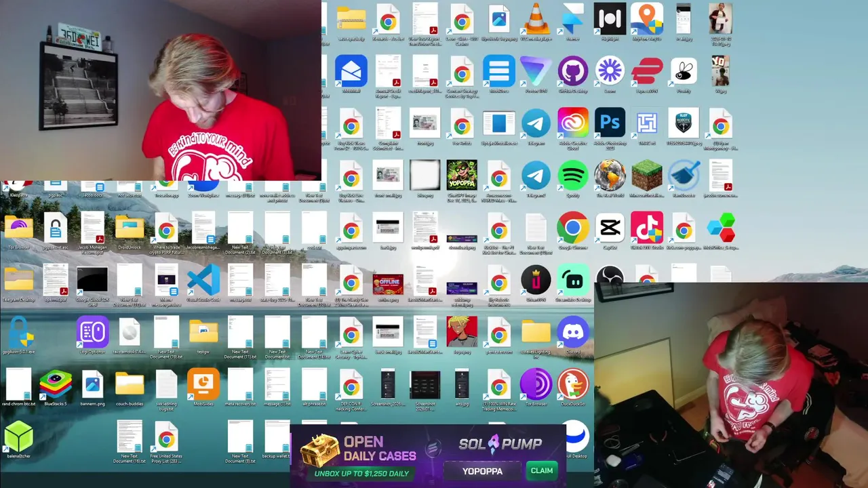Select the rand chrom btc.txt file

(18, 385)
